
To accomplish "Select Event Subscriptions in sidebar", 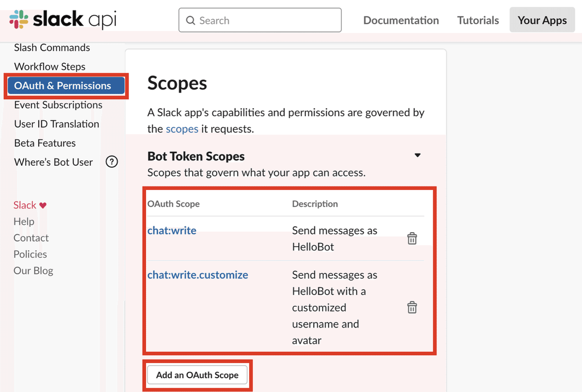I will (x=58, y=105).
